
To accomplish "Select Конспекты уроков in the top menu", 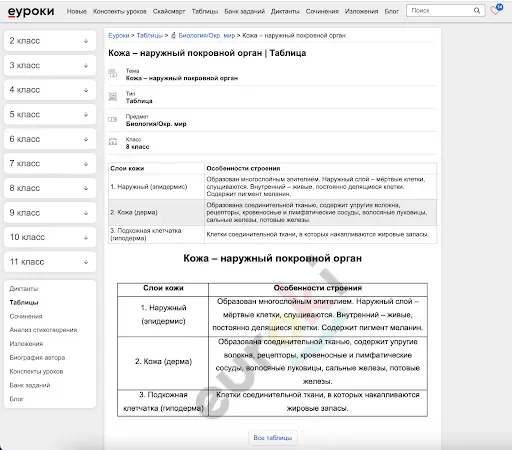I will pos(120,11).
